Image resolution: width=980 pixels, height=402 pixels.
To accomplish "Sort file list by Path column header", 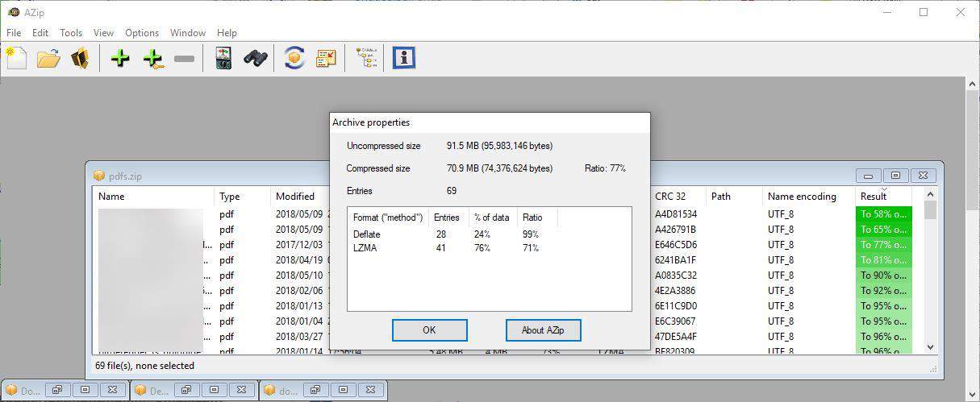I will 734,197.
